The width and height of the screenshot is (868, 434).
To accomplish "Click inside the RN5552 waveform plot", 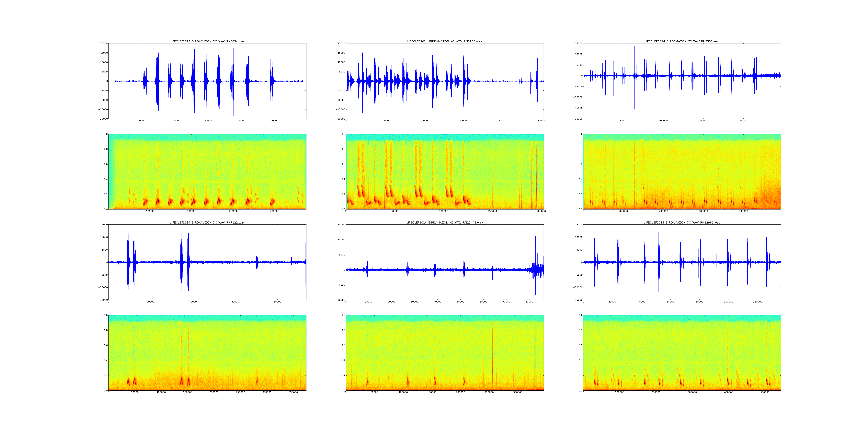I will 682,81.
